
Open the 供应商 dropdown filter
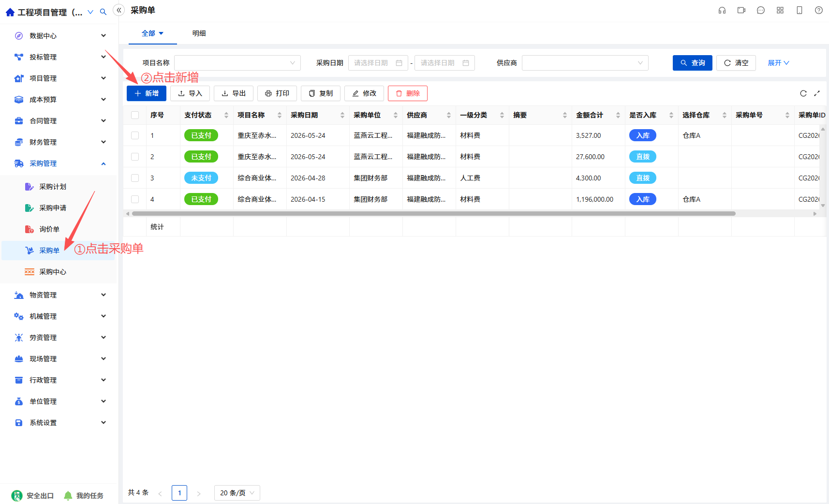tap(585, 63)
